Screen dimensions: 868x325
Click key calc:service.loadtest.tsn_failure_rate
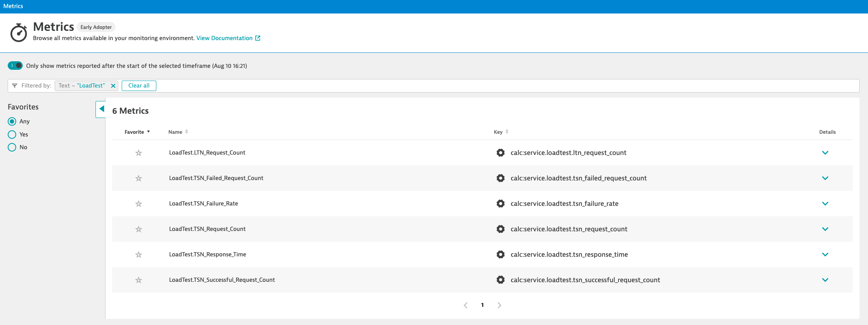click(565, 204)
